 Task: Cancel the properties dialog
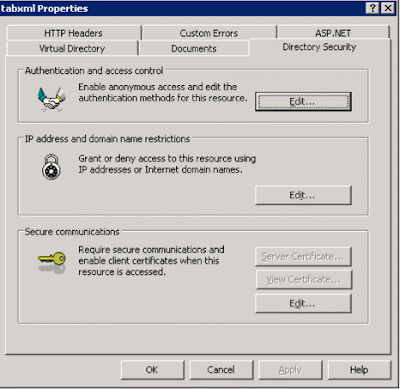click(221, 370)
